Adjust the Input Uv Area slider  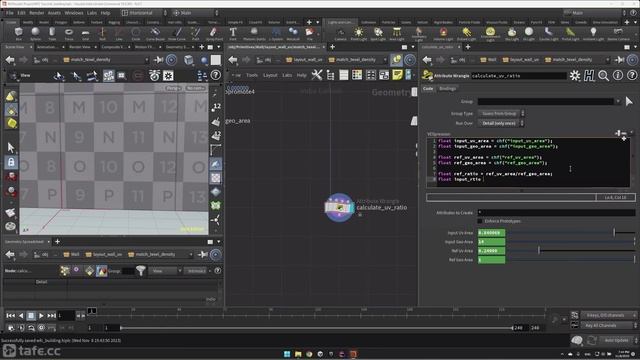[571, 233]
